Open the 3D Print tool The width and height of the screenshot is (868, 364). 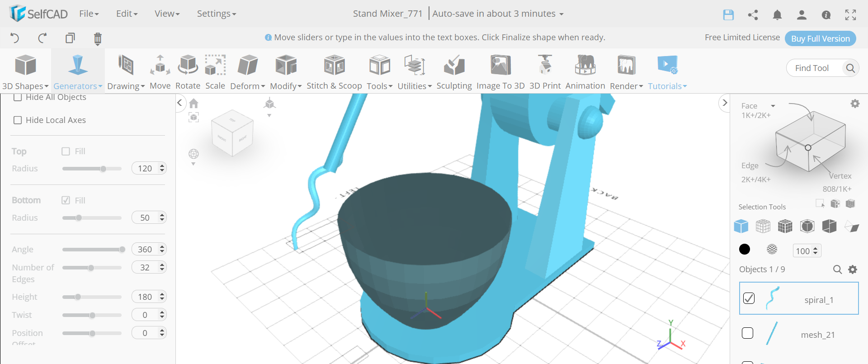click(x=545, y=72)
